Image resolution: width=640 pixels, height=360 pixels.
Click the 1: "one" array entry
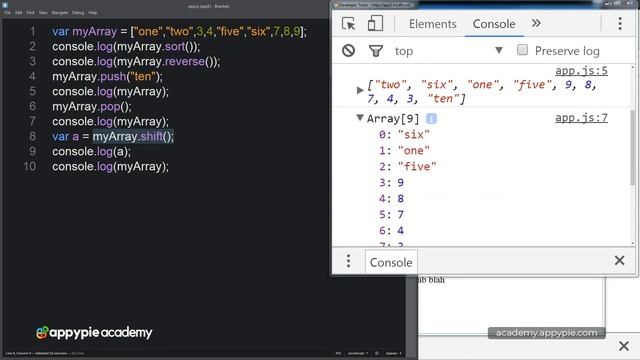[404, 151]
